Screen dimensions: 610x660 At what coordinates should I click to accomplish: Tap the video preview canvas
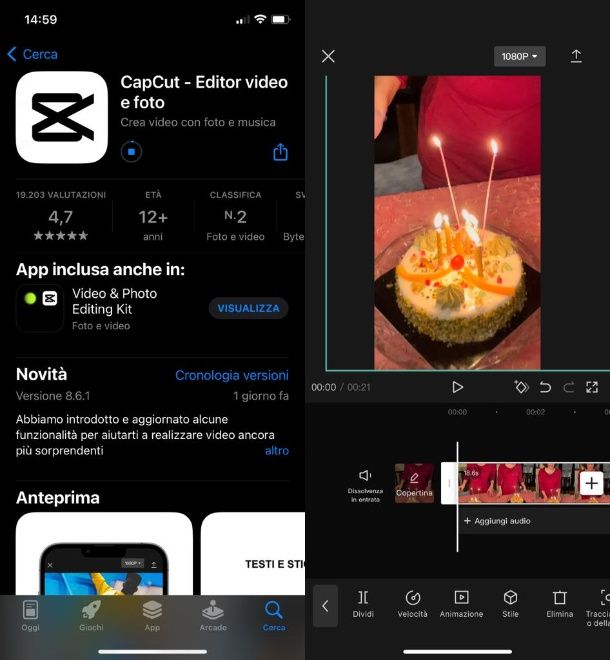point(457,223)
